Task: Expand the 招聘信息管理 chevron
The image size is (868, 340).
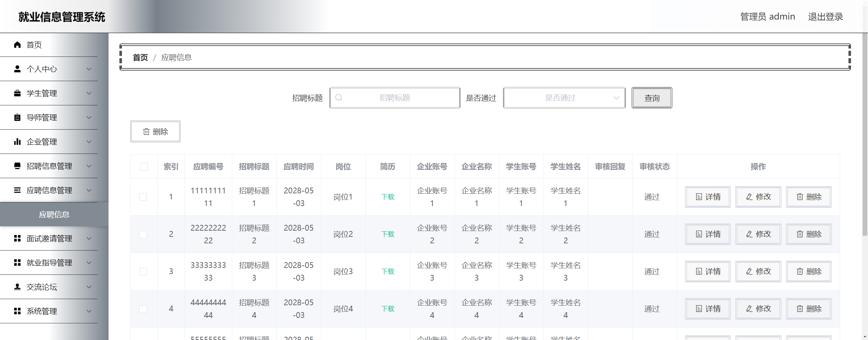Action: [x=89, y=166]
